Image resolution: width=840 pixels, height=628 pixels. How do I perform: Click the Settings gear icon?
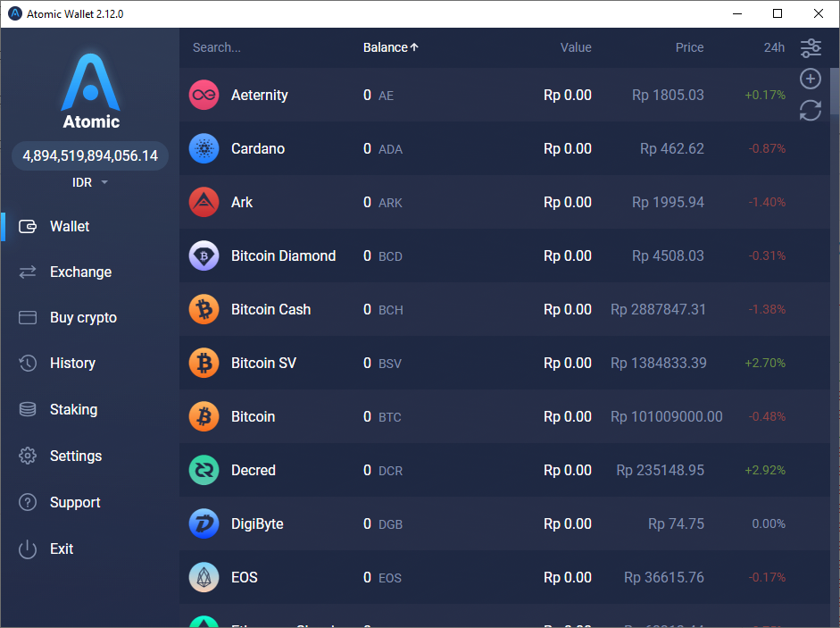coord(28,456)
